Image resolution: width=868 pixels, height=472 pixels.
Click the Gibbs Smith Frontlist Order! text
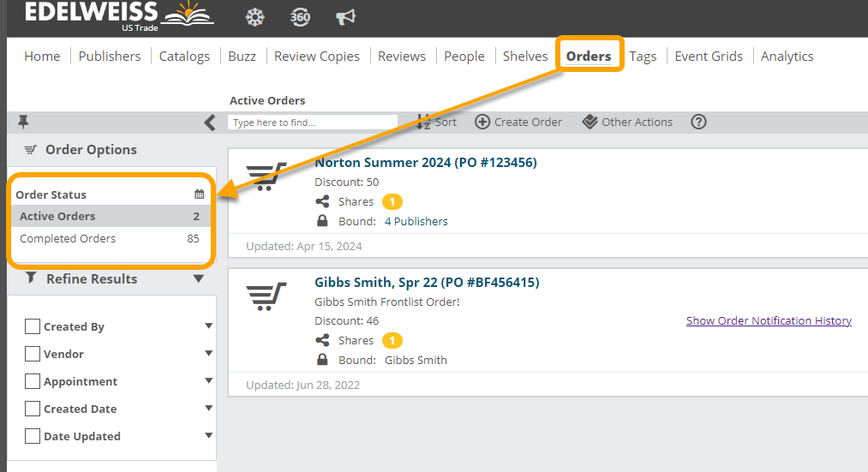pos(387,302)
